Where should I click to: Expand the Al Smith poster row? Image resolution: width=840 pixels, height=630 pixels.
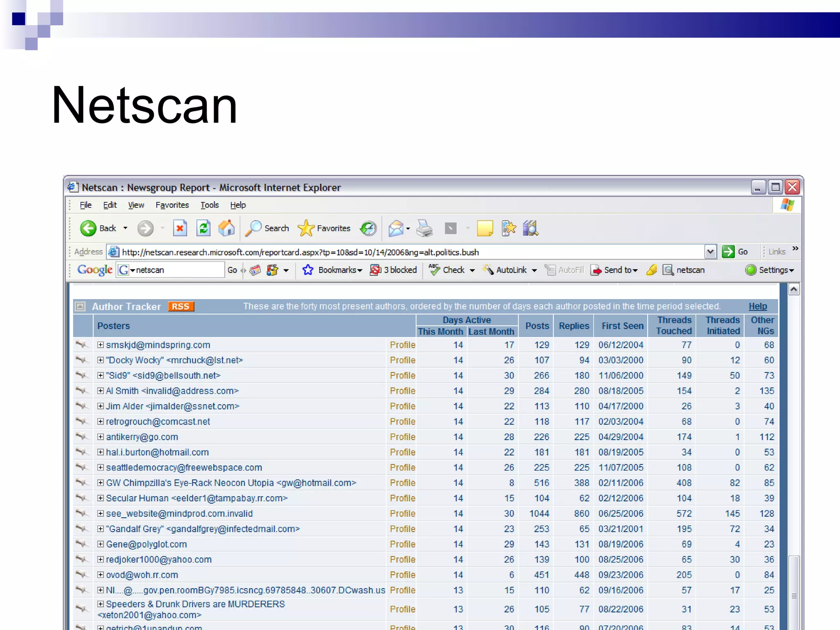[x=100, y=391]
